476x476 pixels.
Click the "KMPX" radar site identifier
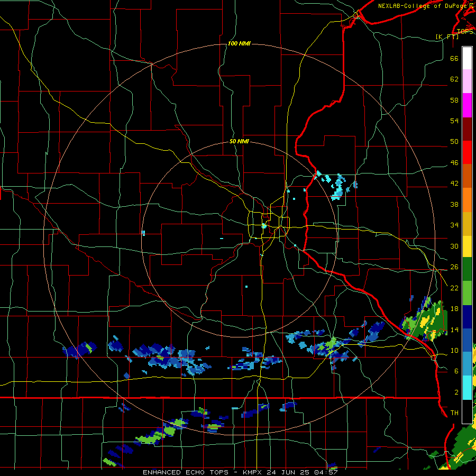point(252,472)
